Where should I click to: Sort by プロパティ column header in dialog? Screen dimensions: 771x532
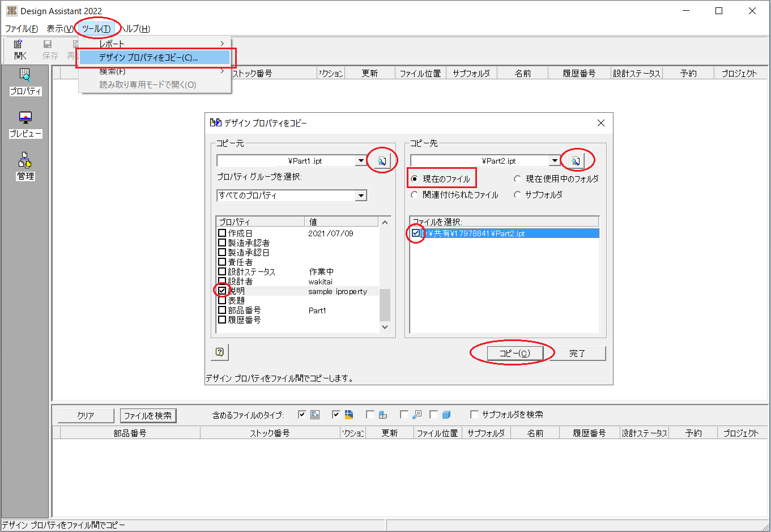tap(261, 222)
